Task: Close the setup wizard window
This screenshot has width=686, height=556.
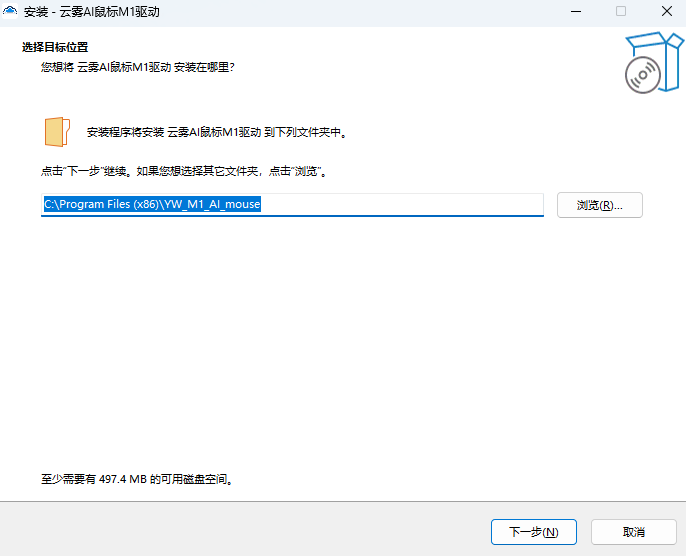Action: click(665, 12)
